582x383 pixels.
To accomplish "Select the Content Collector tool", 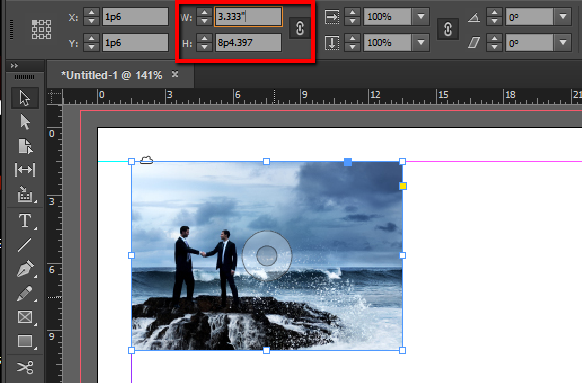I will [25, 194].
